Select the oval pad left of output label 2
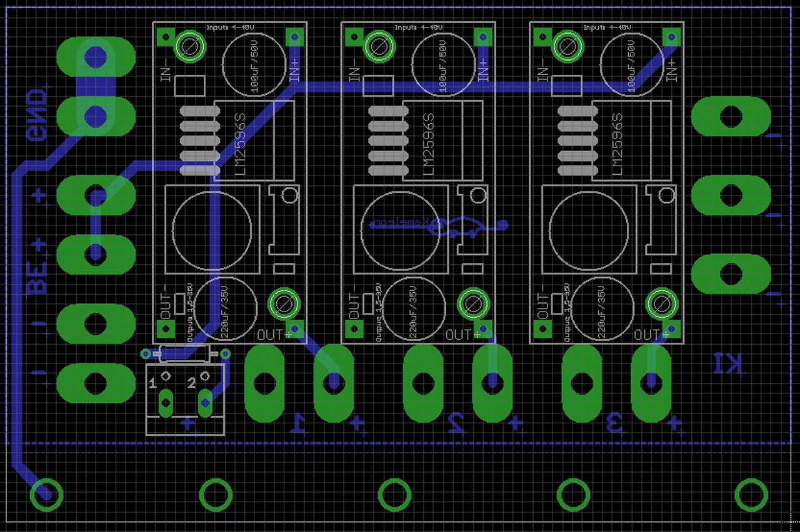This screenshot has width=800, height=532. click(x=423, y=383)
